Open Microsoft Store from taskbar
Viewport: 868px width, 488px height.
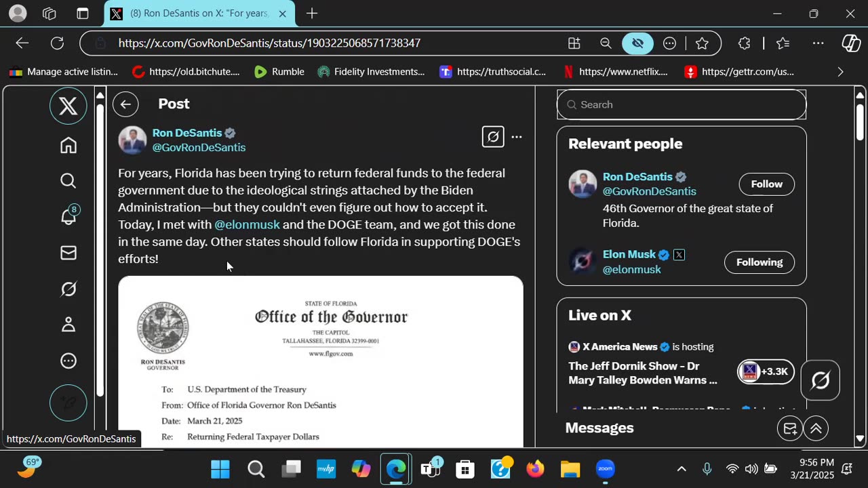point(465,469)
